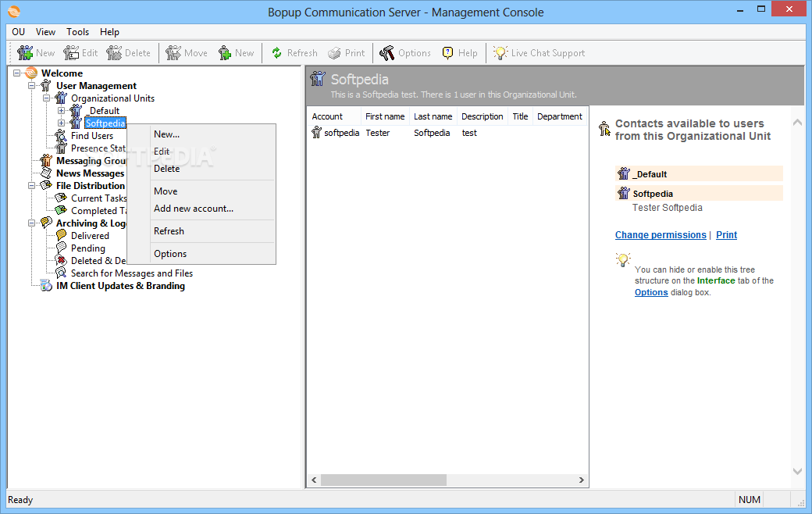Open Live Chat Support via the lightbulb icon
812x514 pixels.
[500, 53]
